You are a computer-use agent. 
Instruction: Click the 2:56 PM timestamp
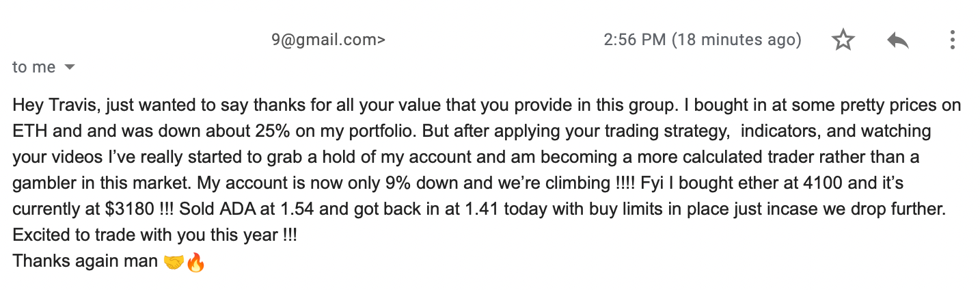click(703, 40)
